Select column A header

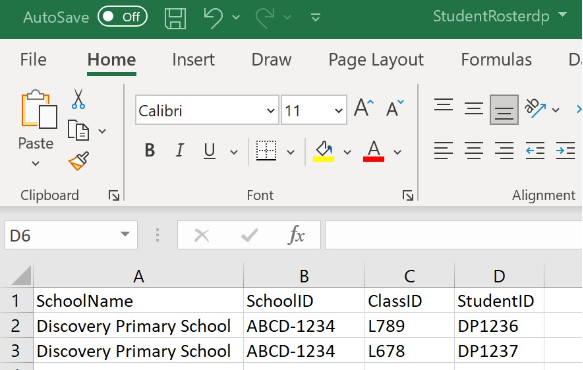tap(138, 276)
